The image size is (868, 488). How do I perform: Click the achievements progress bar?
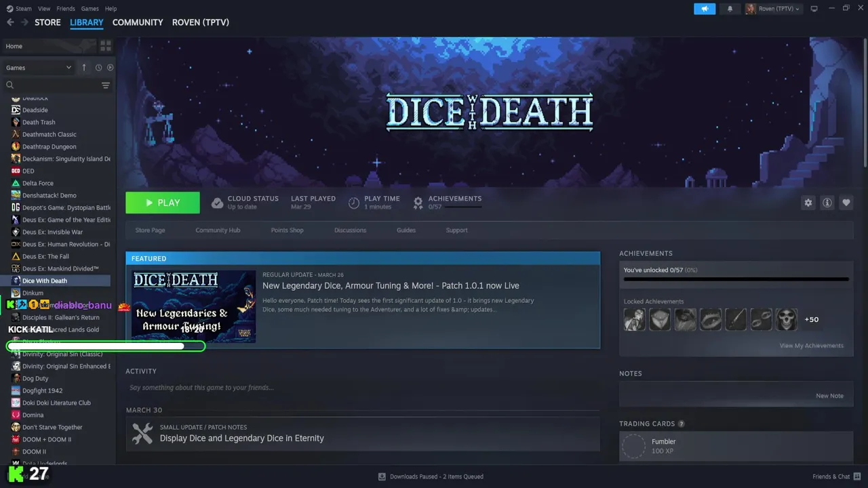click(736, 279)
